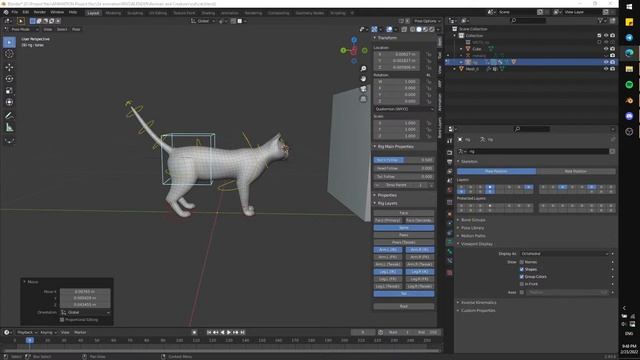
Task: Click the Pose Position button
Action: point(496,171)
